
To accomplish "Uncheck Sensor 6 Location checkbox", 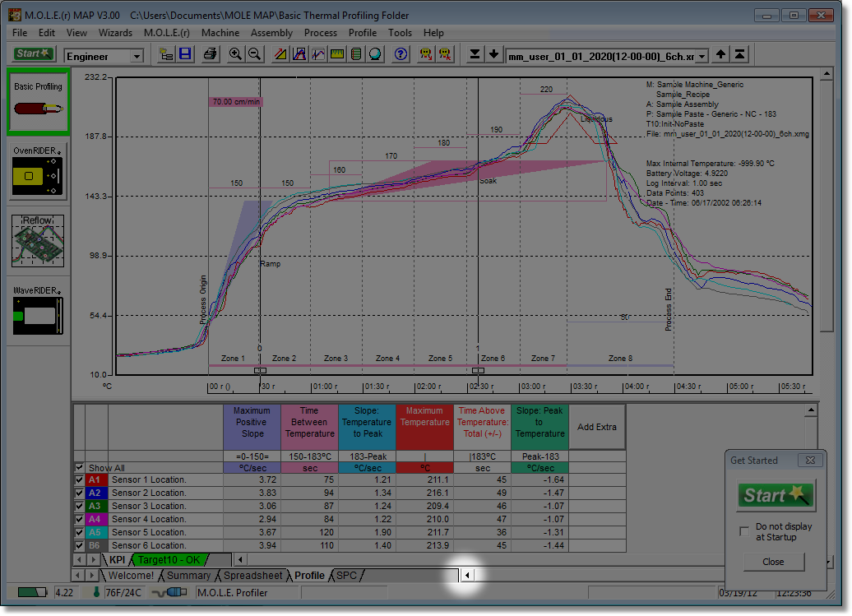I will (x=79, y=545).
